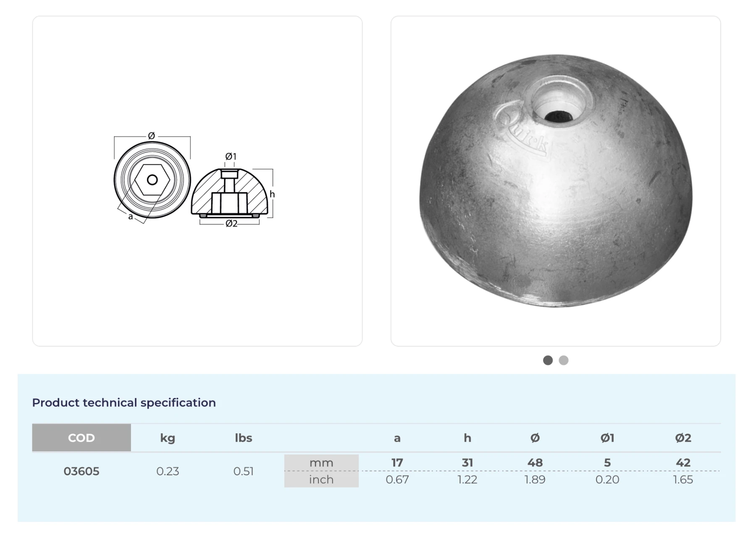Image resolution: width=756 pixels, height=545 pixels.
Task: Select the inch unit row label
Action: [321, 479]
